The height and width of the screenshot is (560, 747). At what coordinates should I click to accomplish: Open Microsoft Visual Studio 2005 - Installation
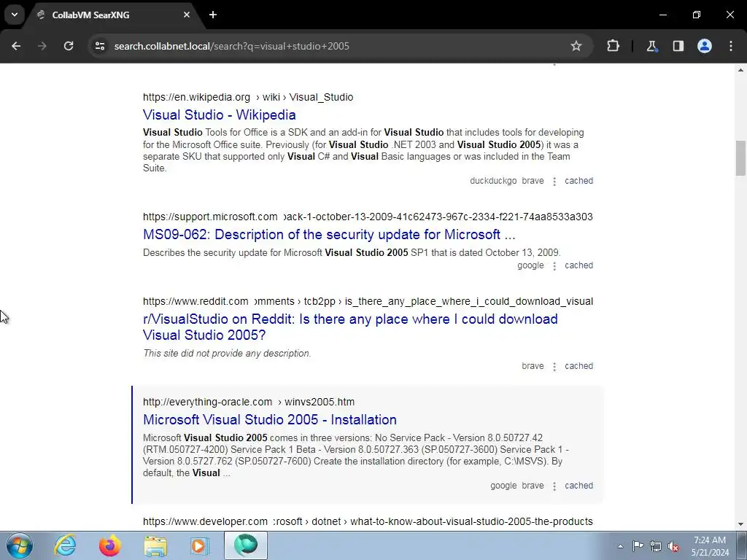tap(270, 419)
